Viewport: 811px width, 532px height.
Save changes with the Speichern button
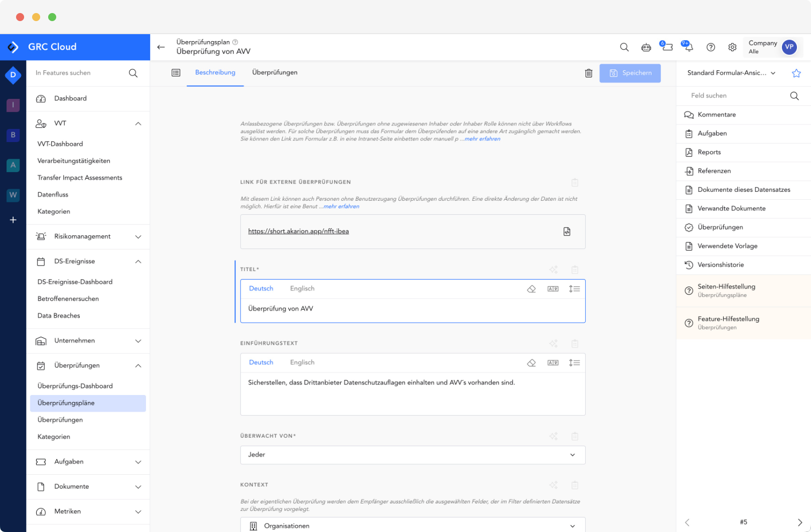630,73
